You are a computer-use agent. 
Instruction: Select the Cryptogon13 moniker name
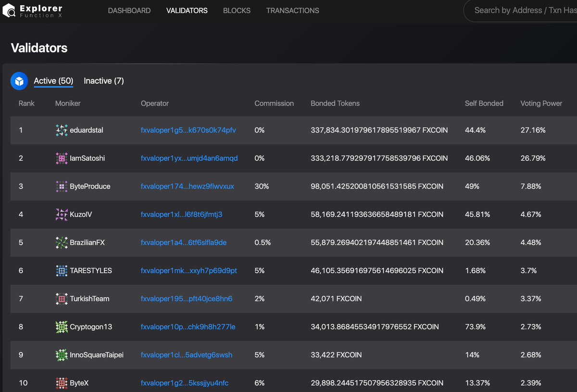(91, 327)
